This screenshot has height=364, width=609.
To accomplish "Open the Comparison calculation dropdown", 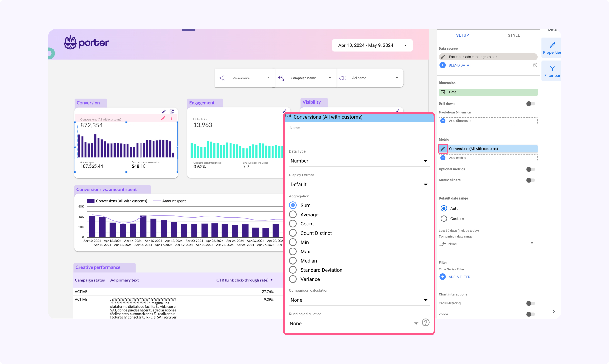I will coord(359,300).
